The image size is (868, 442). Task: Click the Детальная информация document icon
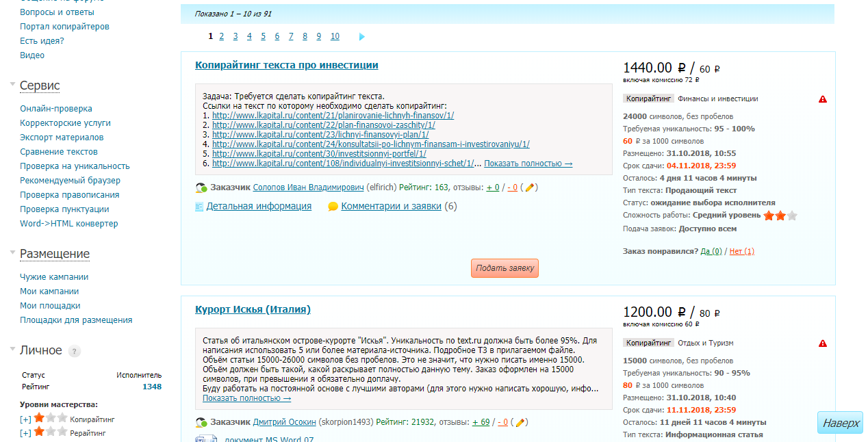199,207
